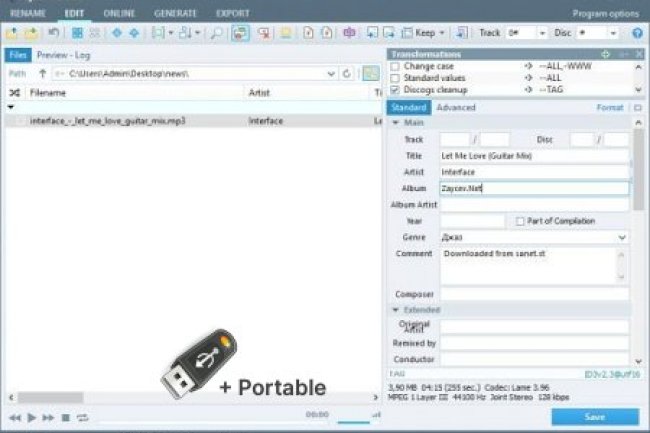This screenshot has height=433, width=650.
Task: Select the Files tab
Action: click(x=18, y=55)
